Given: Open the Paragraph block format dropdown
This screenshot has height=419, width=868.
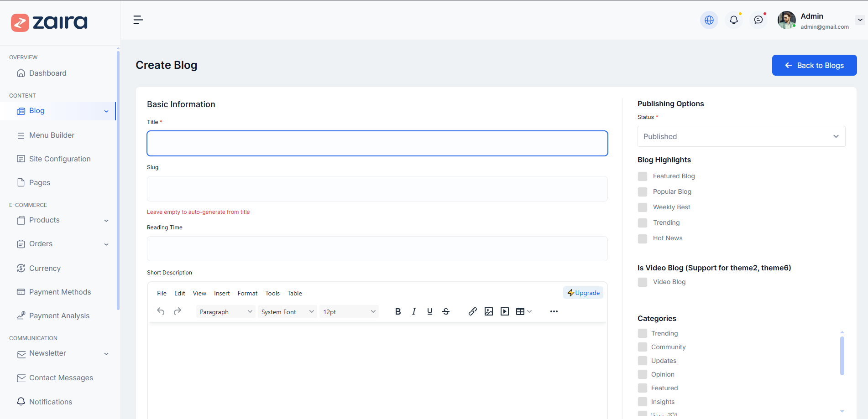Looking at the screenshot, I should (x=225, y=312).
